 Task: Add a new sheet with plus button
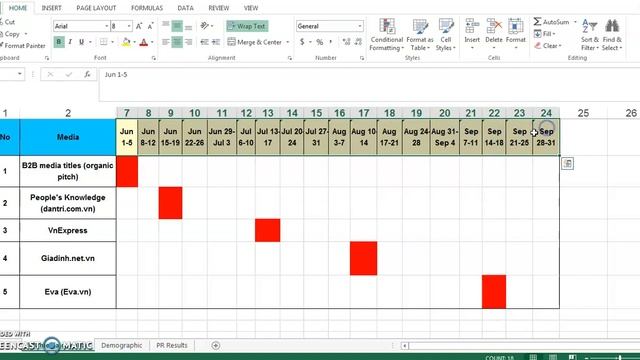click(216, 346)
